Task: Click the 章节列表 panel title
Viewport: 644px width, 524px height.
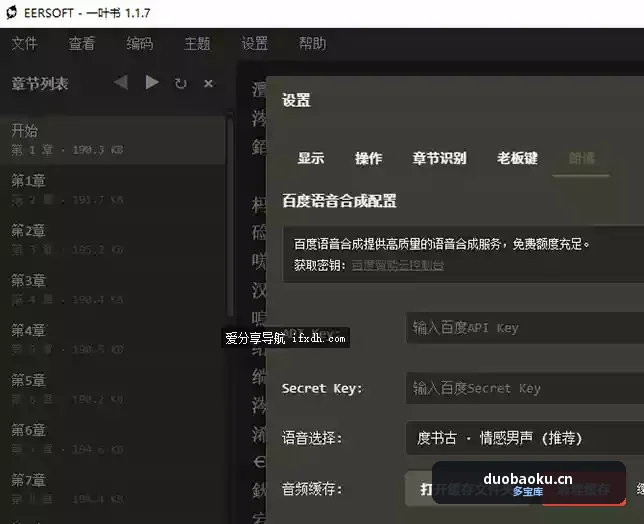Action: point(39,84)
